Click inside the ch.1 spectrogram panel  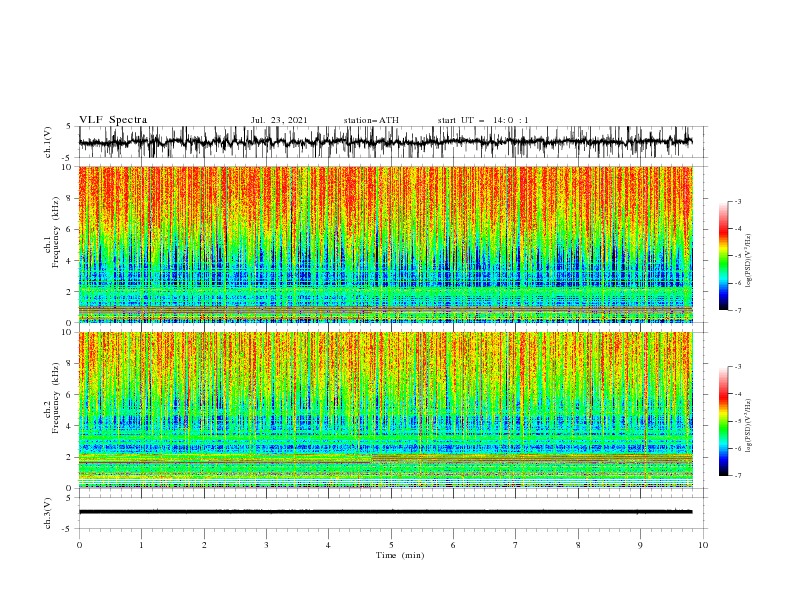point(385,244)
